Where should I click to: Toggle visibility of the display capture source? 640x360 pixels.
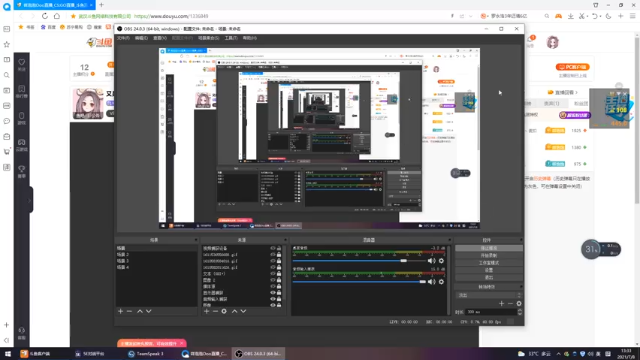coord(273,293)
